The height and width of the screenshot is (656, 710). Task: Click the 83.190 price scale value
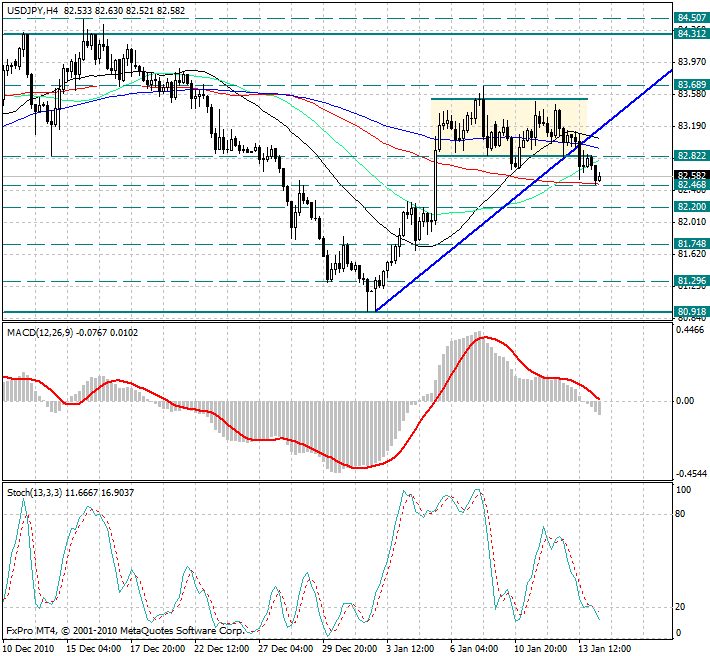coord(692,126)
